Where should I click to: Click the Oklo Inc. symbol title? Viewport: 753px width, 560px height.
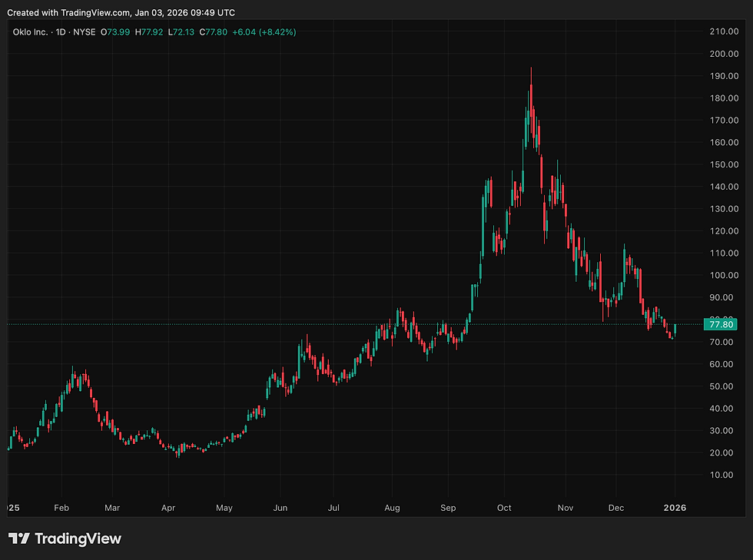coord(30,32)
